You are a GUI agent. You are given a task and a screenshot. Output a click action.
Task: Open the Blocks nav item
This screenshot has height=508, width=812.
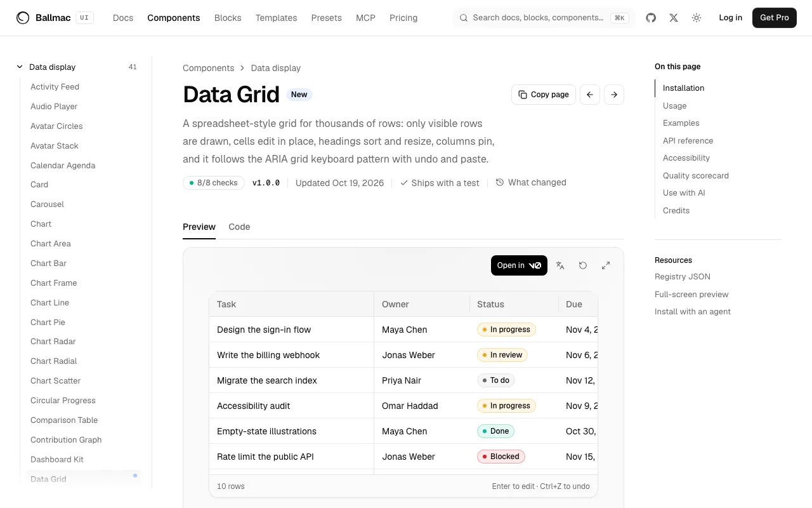[x=228, y=18]
